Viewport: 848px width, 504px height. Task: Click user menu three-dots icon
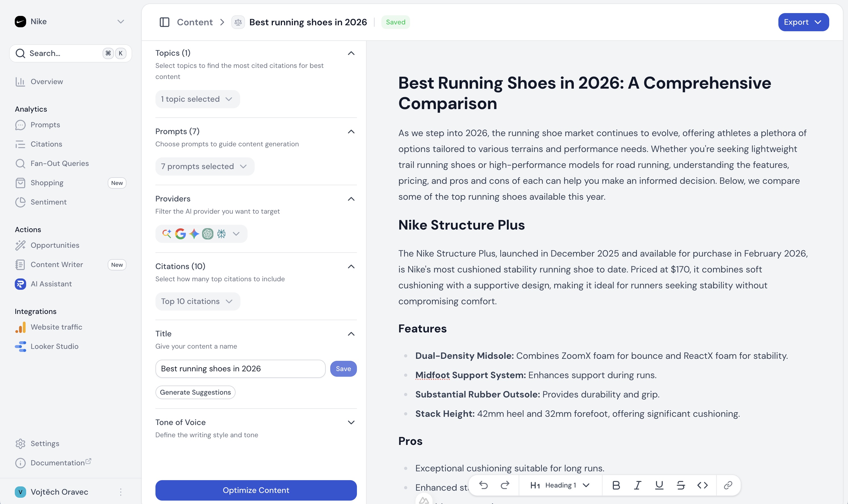click(120, 492)
